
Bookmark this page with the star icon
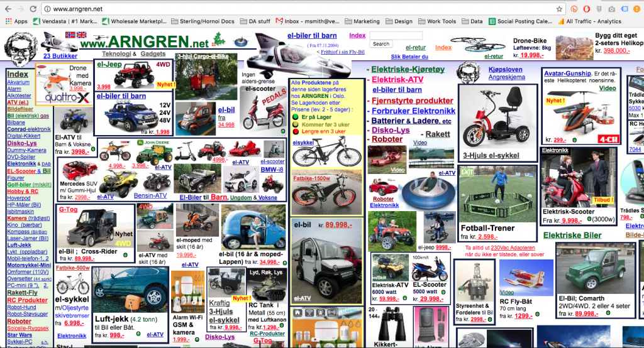(x=559, y=9)
